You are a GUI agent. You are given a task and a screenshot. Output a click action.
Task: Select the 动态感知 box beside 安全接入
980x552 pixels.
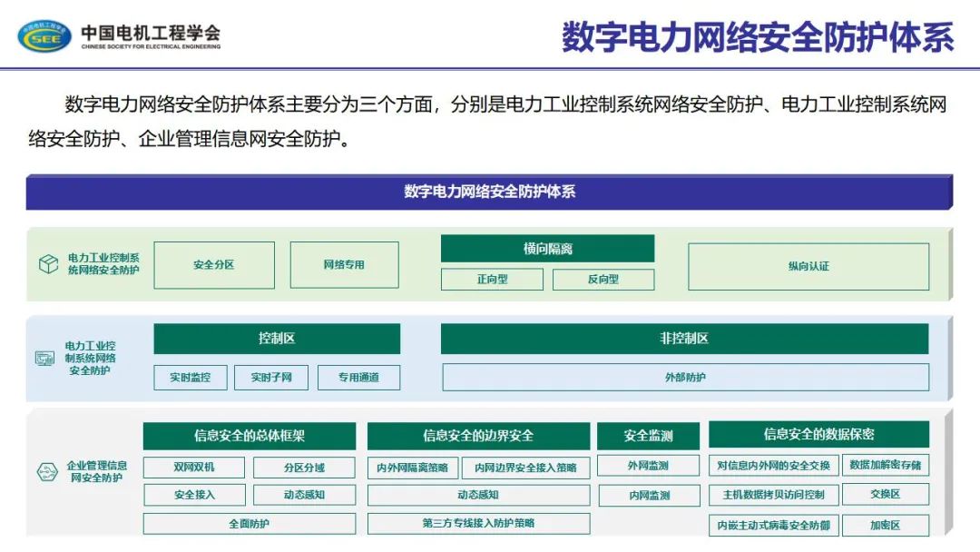304,495
